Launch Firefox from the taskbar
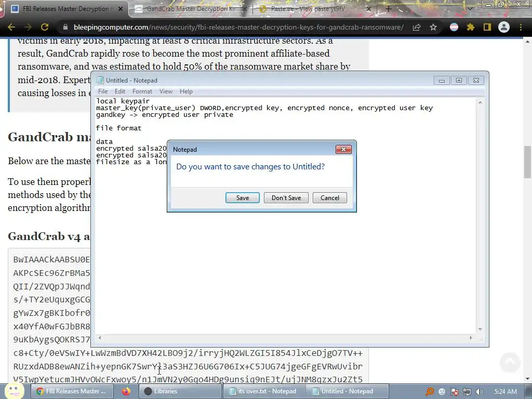The width and height of the screenshot is (532, 399). tap(126, 391)
